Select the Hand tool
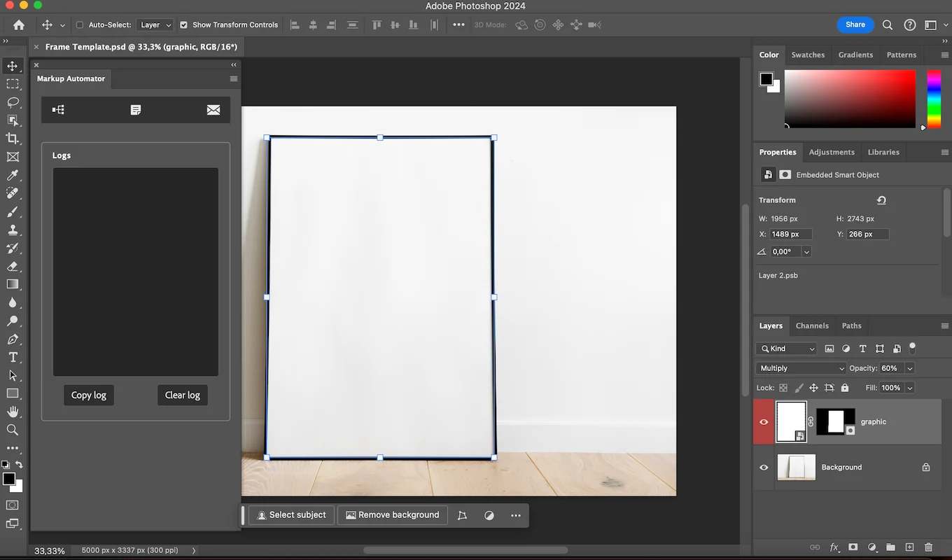 13,412
